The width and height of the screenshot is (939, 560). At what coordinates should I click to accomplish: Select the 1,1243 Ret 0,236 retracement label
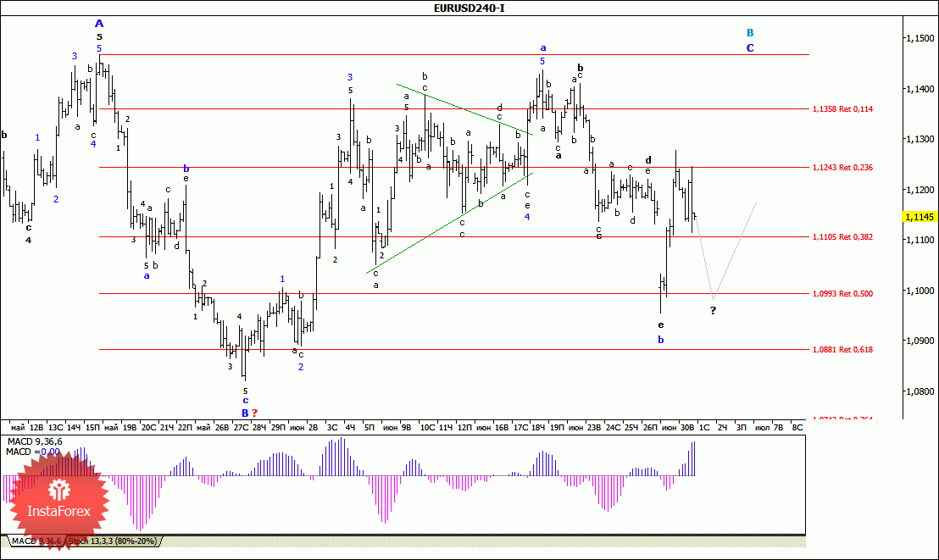click(842, 168)
